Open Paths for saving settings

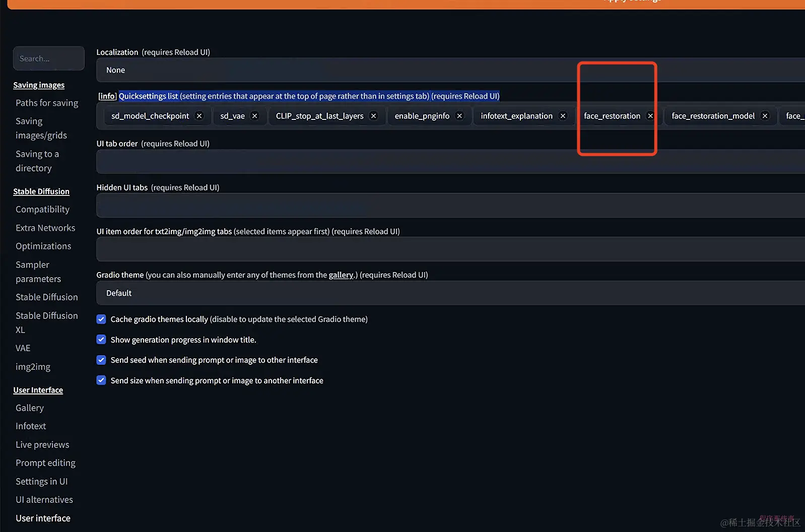[x=47, y=103]
